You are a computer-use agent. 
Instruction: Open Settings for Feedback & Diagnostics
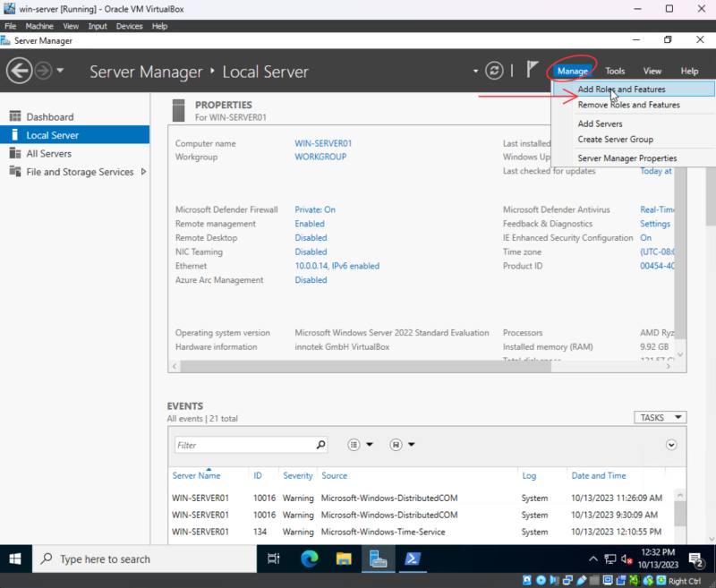[654, 223]
